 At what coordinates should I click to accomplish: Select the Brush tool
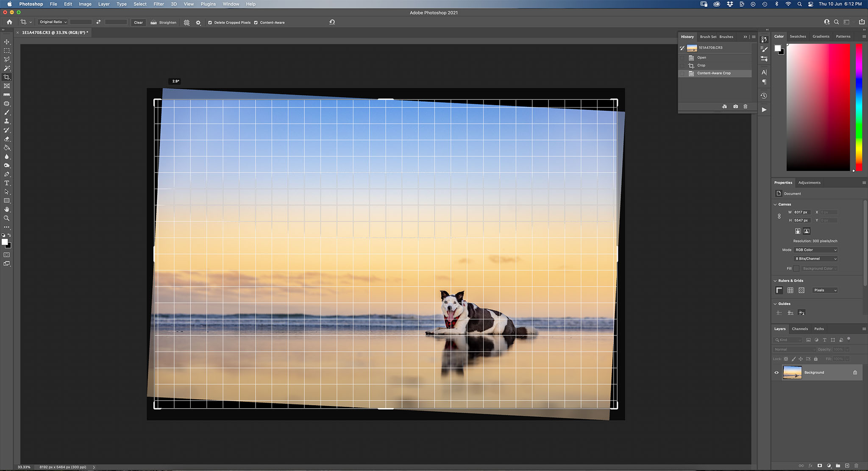point(7,112)
